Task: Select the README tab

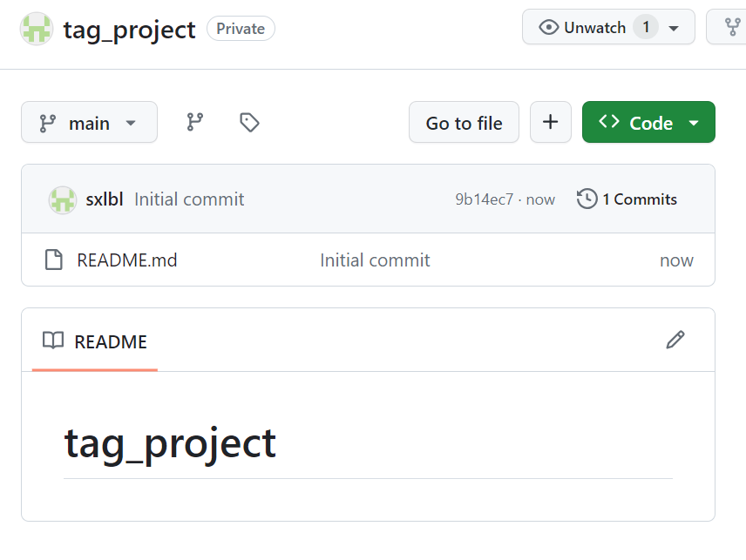Action: tap(95, 341)
